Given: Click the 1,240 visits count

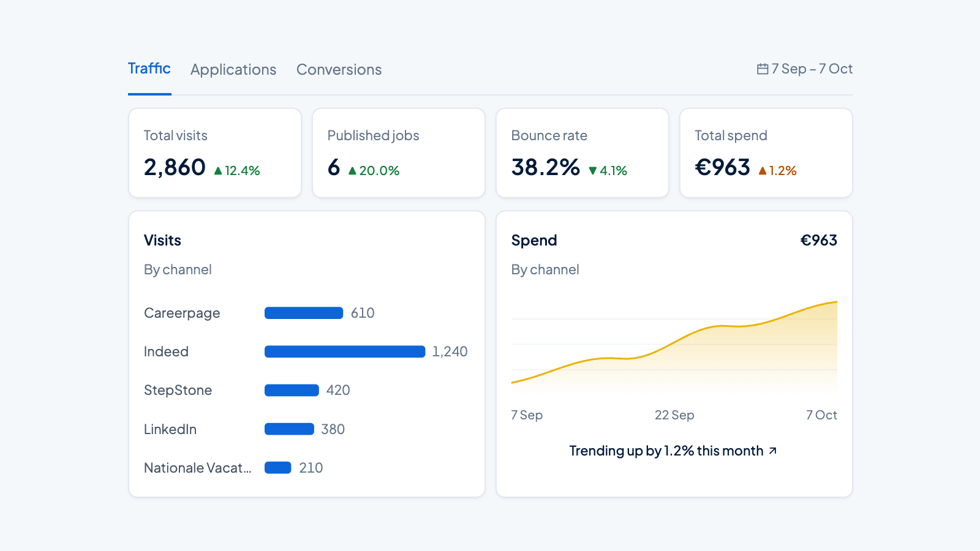Looking at the screenshot, I should tap(450, 351).
